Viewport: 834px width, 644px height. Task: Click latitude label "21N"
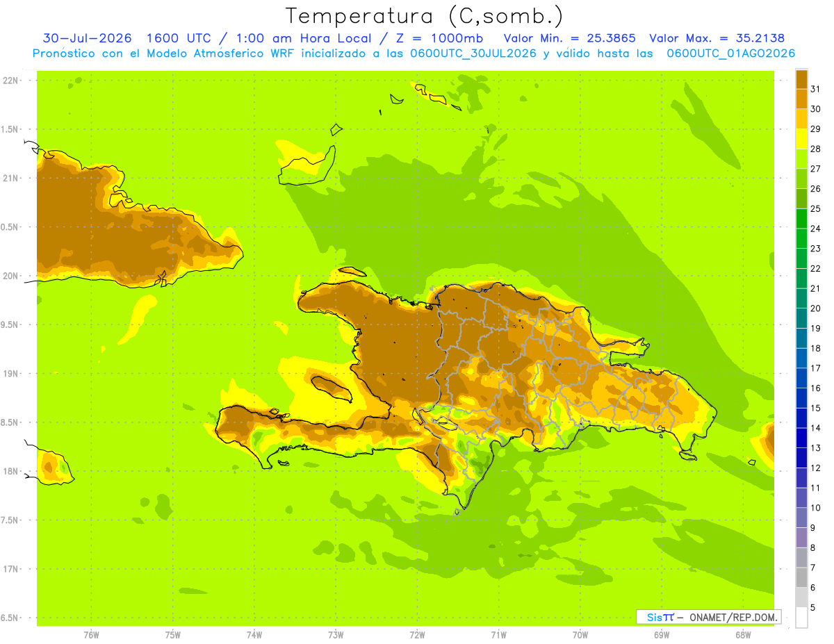12,178
